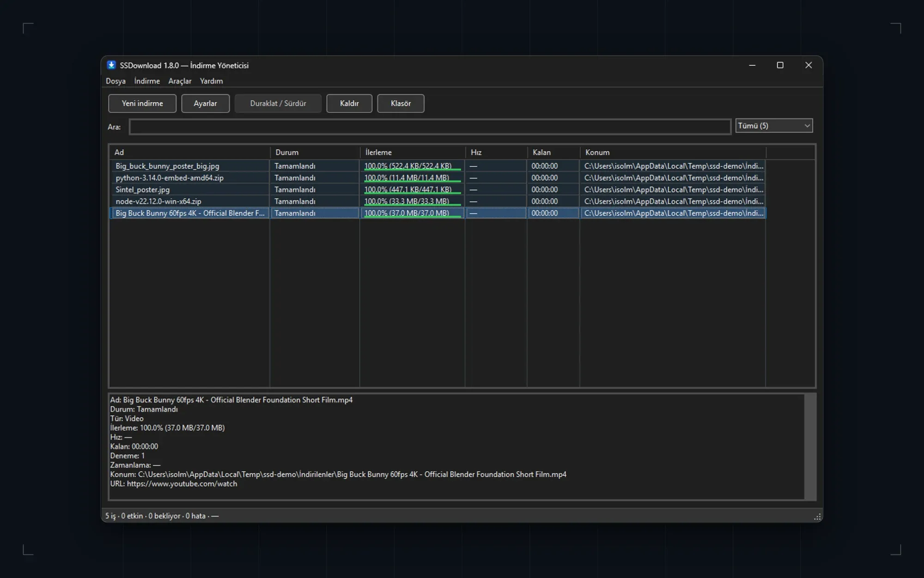Focus the Ara search field
Viewport: 924px width, 578px height.
coord(430,127)
